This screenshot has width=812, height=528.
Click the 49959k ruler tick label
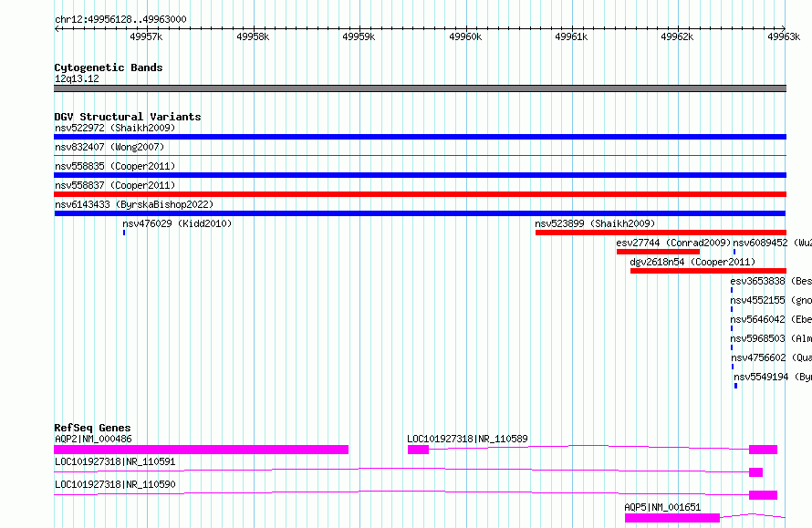click(x=359, y=36)
